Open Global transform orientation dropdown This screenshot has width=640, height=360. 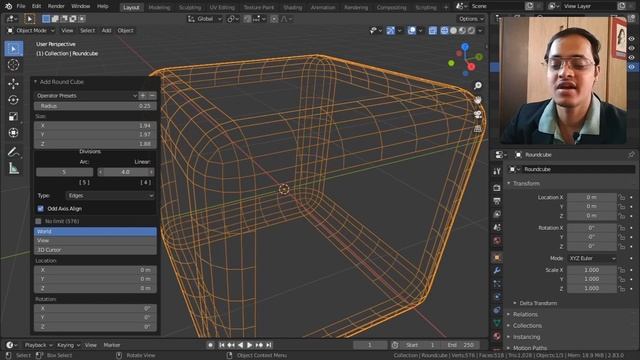pyautogui.click(x=204, y=19)
